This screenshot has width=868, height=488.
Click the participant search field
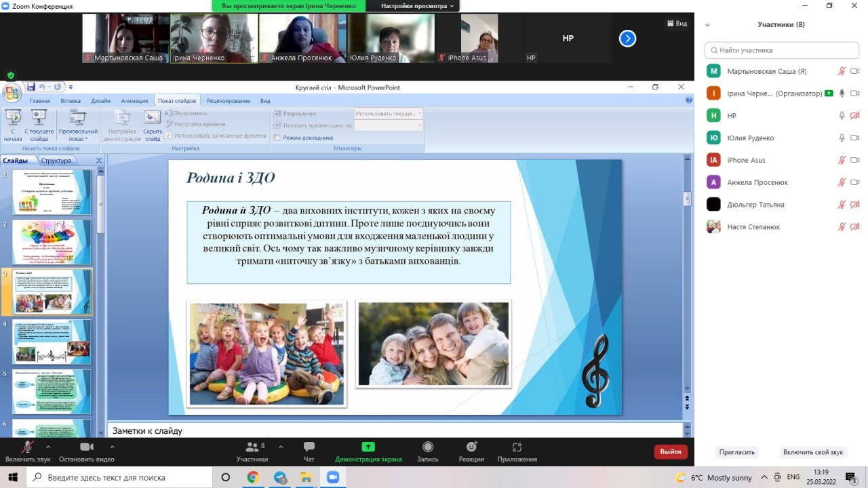click(782, 50)
